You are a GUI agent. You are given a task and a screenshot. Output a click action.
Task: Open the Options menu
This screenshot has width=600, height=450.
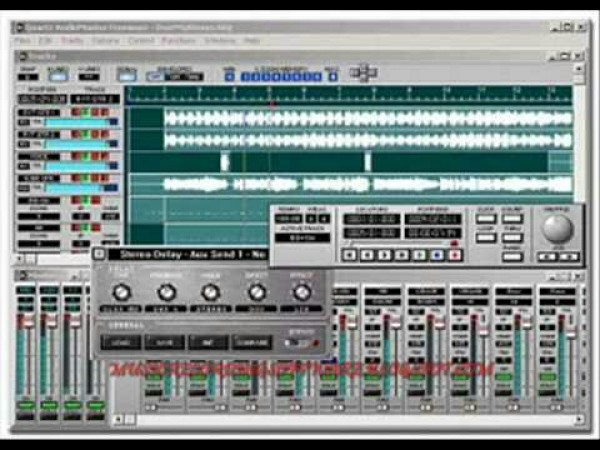[x=105, y=40]
